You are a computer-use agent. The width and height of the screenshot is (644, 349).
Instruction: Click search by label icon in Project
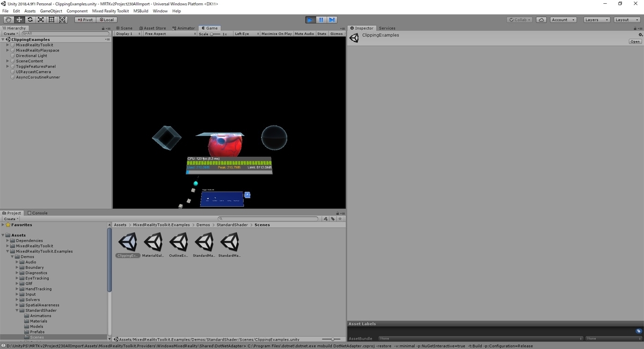pyautogui.click(x=333, y=219)
